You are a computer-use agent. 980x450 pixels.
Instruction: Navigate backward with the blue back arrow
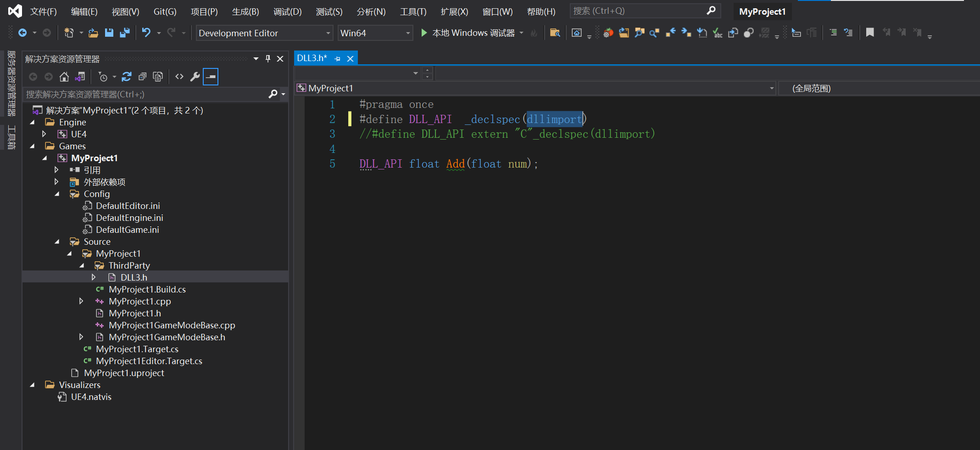pyautogui.click(x=22, y=33)
